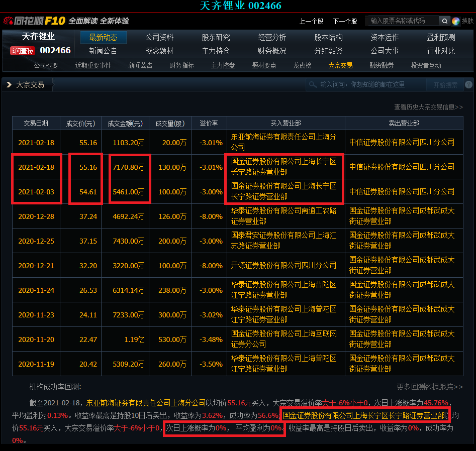Click the 开始搜索 button
Viewport: 476px width, 451px height.
[445, 85]
